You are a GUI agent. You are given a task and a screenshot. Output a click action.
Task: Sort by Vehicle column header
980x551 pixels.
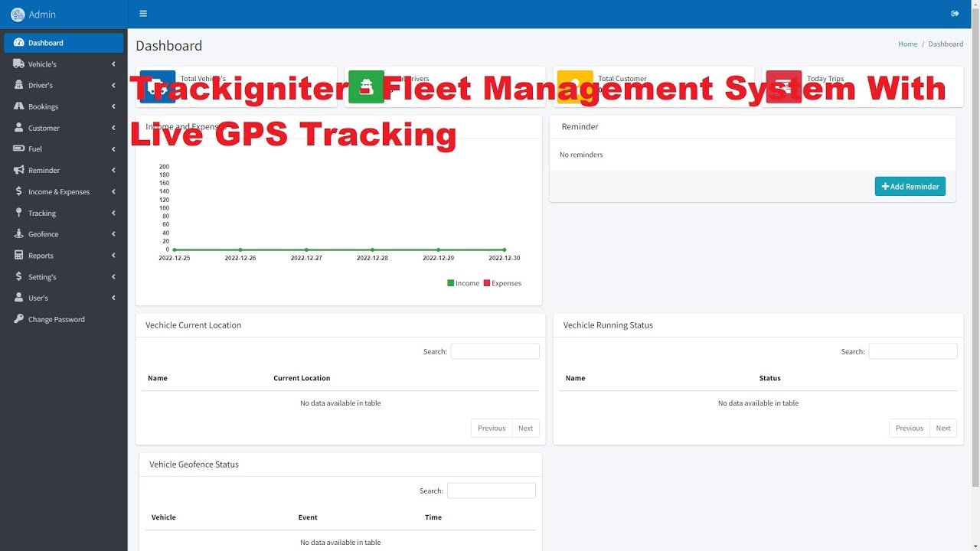point(164,517)
